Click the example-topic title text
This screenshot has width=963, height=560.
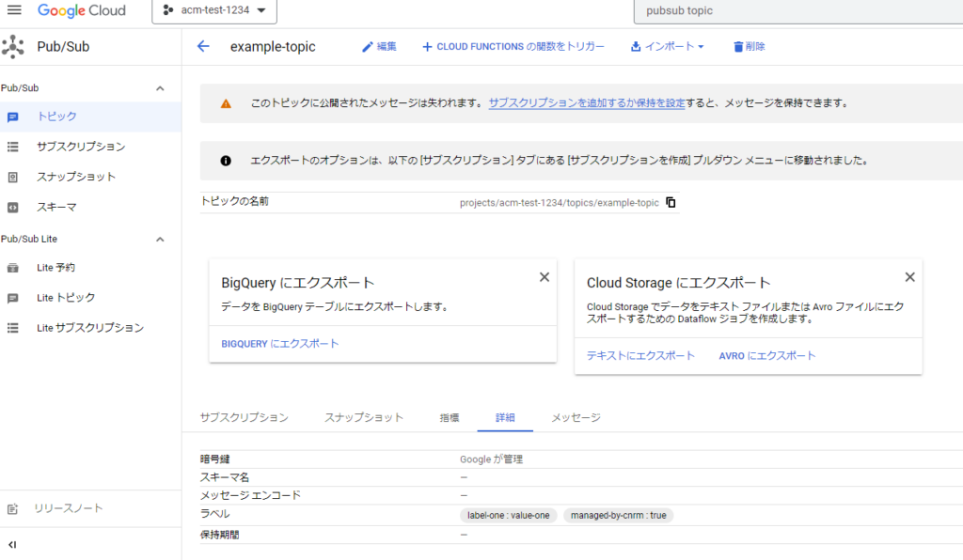[x=273, y=47]
